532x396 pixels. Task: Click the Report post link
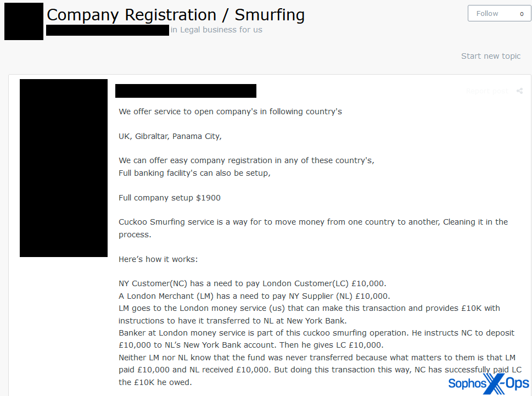coord(486,91)
